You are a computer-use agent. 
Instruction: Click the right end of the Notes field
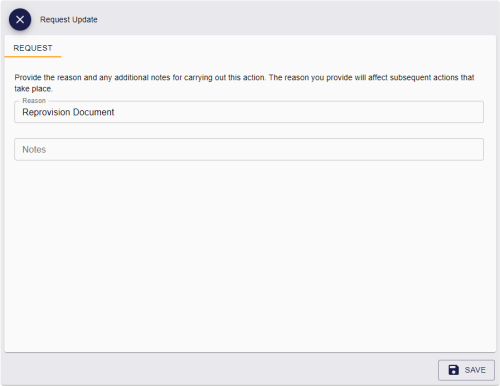tap(475, 149)
